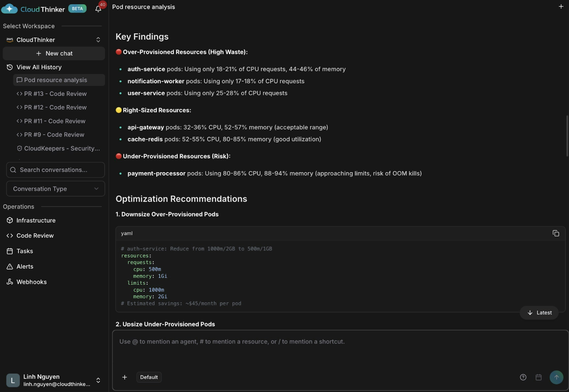Open the Tasks section

point(25,251)
